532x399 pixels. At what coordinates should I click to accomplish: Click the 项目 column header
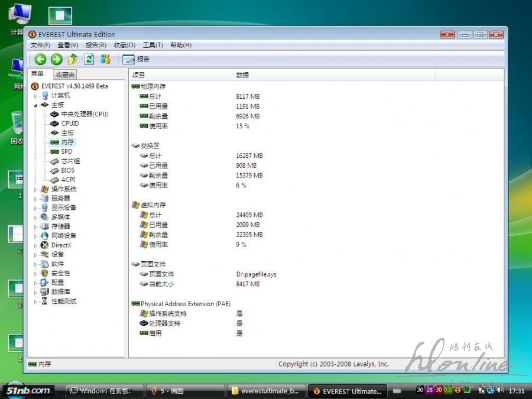point(138,75)
